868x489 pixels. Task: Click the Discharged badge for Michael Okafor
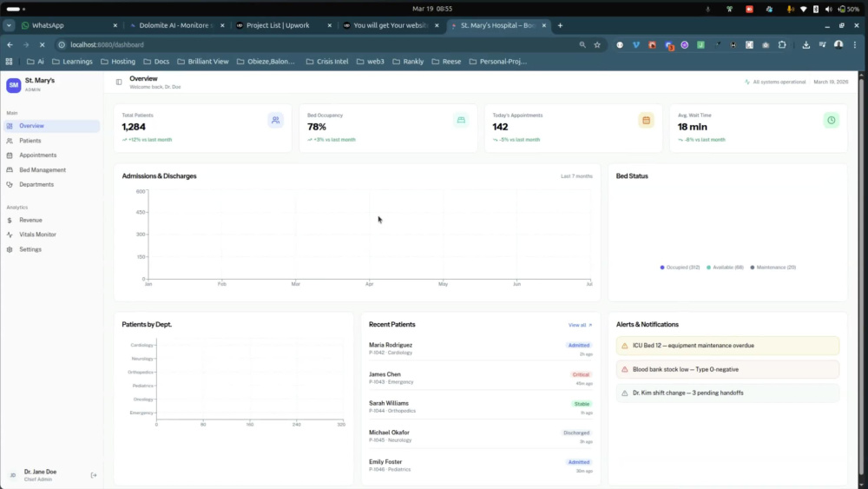(x=576, y=433)
